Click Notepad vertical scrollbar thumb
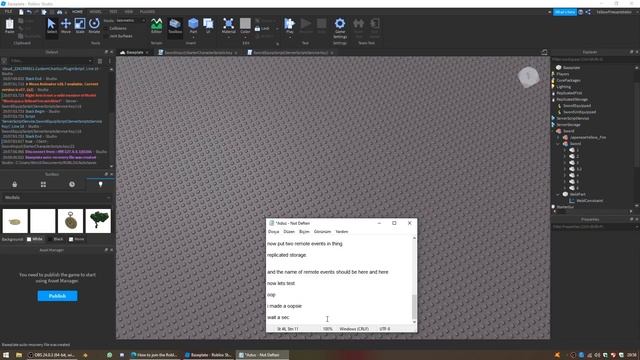 414,307
